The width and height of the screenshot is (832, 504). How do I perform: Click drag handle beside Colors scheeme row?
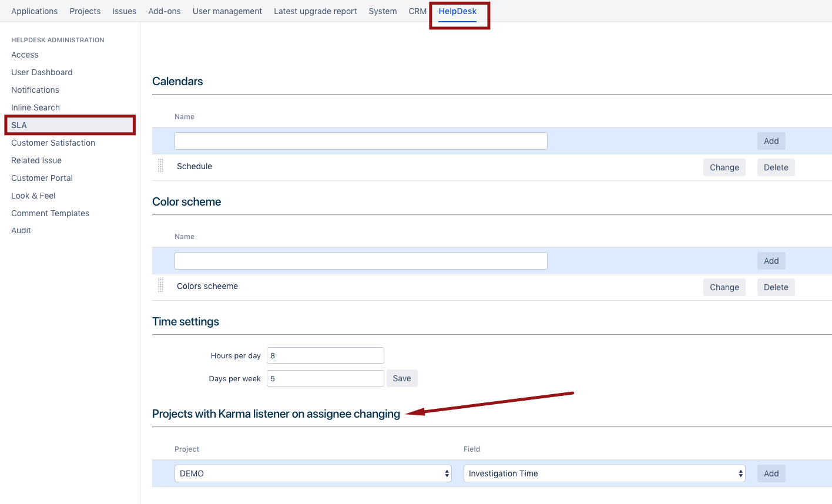point(160,286)
